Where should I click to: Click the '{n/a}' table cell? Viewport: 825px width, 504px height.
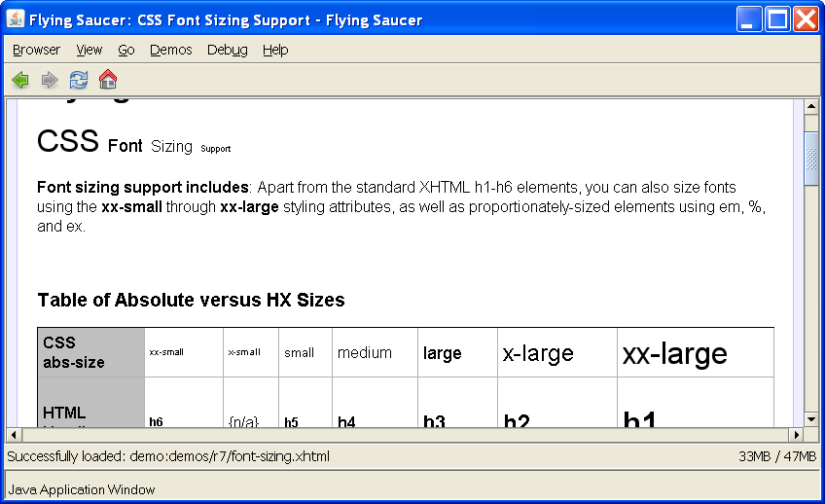251,403
